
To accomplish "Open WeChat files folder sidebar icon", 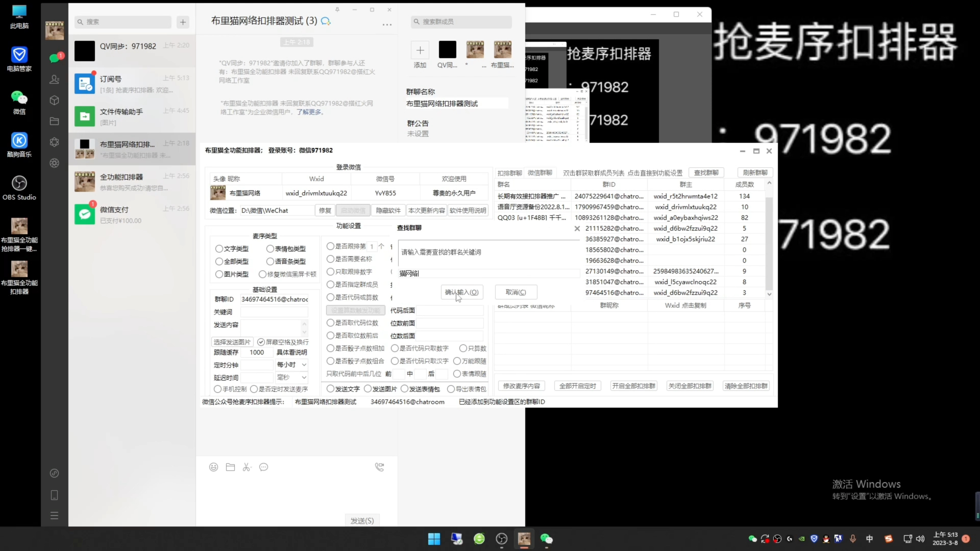I will (54, 121).
